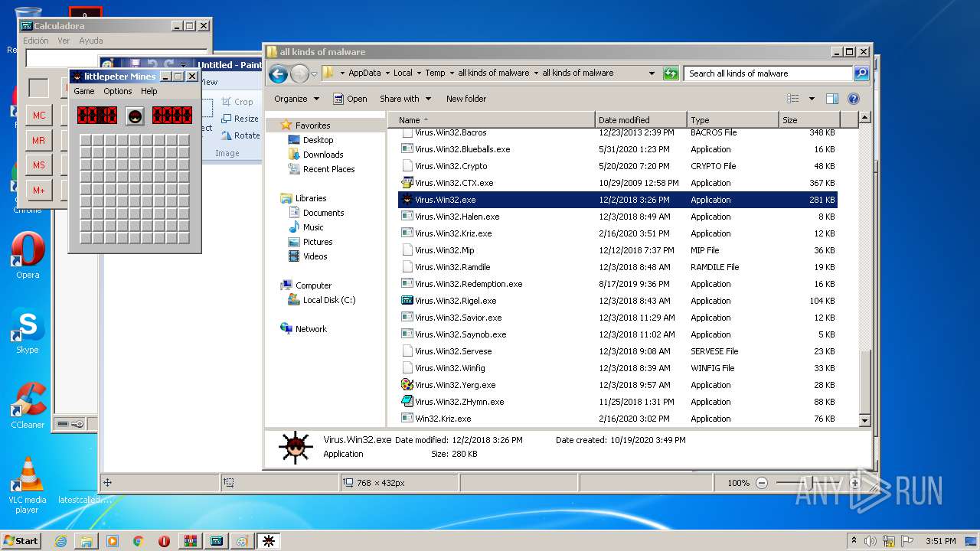Open the Ayuda menu in Calculadora
Screen dimensions: 980x551
coord(91,41)
